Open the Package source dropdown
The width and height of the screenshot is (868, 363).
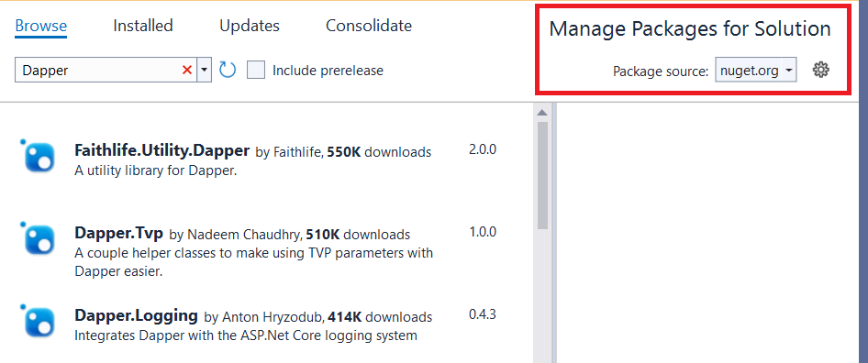coord(756,70)
